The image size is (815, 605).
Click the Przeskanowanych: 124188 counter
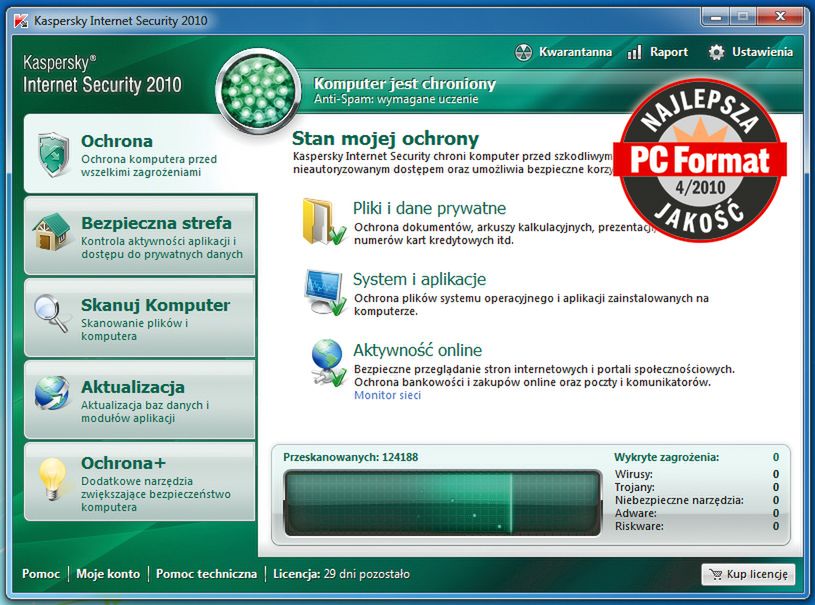[350, 457]
